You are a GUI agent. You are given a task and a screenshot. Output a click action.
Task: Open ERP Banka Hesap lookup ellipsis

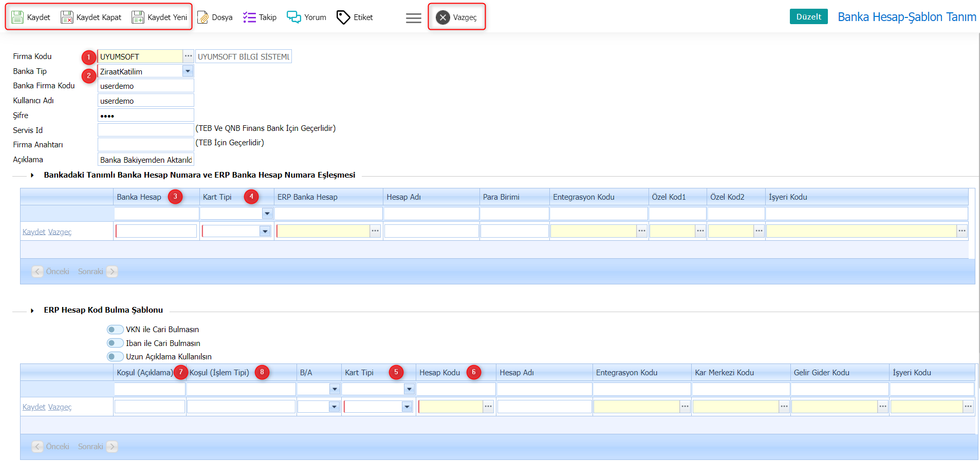coord(375,231)
